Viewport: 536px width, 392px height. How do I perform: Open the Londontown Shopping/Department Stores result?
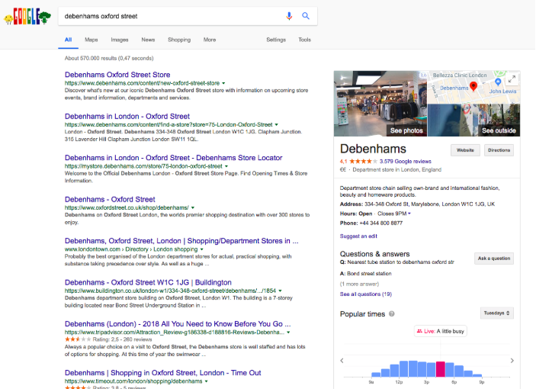tap(181, 241)
